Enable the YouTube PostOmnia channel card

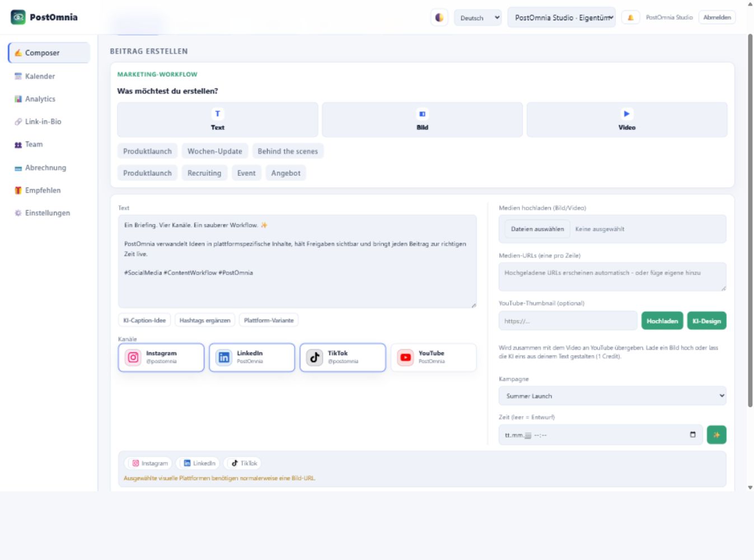[433, 357]
